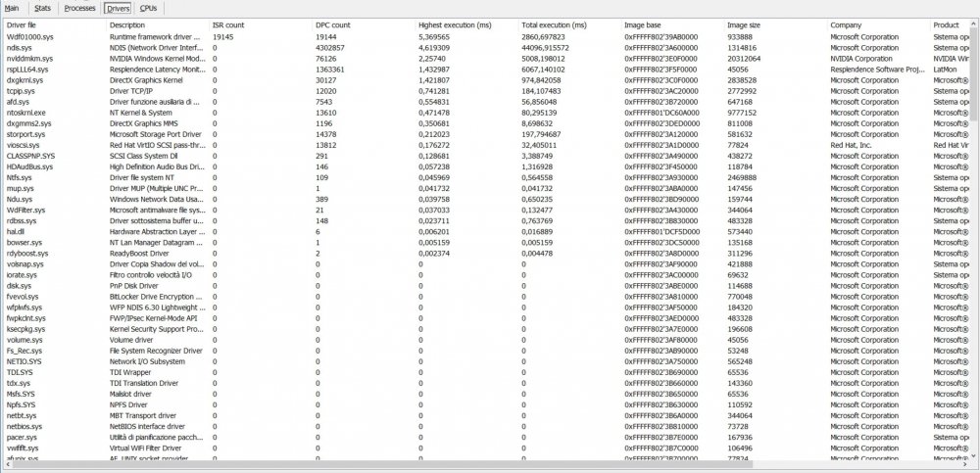This screenshot has height=473, width=980.
Task: Switch to the Processes tab
Action: tap(80, 8)
